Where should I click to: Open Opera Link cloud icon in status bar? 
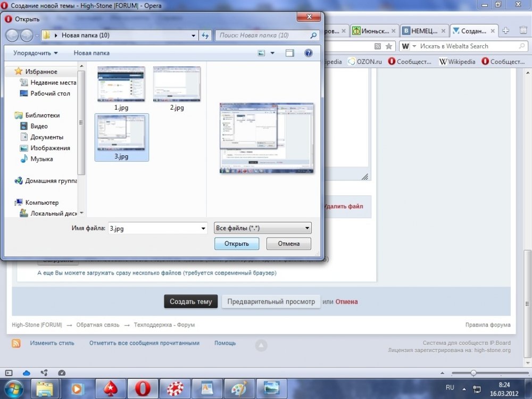[27, 373]
